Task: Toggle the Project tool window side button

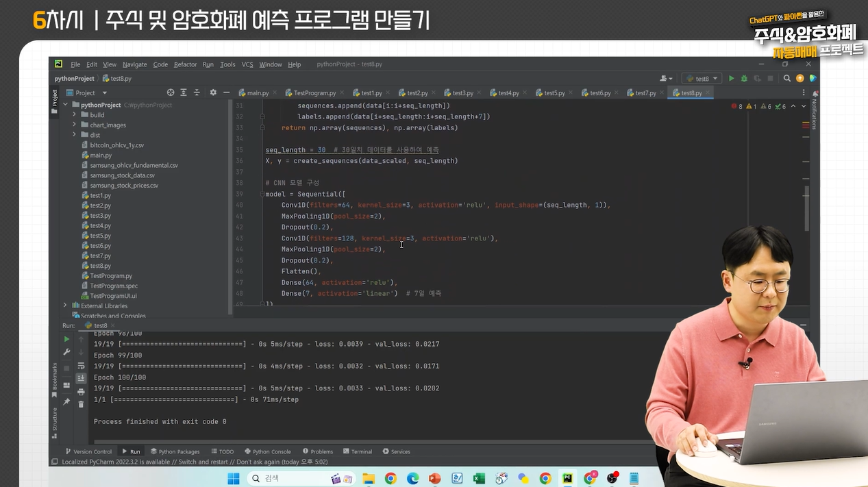Action: coord(55,102)
